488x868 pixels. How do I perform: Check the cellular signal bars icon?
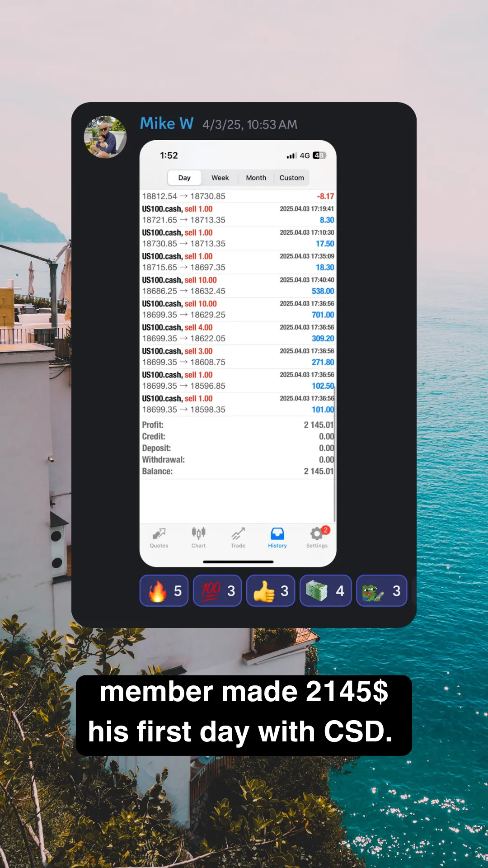click(291, 156)
